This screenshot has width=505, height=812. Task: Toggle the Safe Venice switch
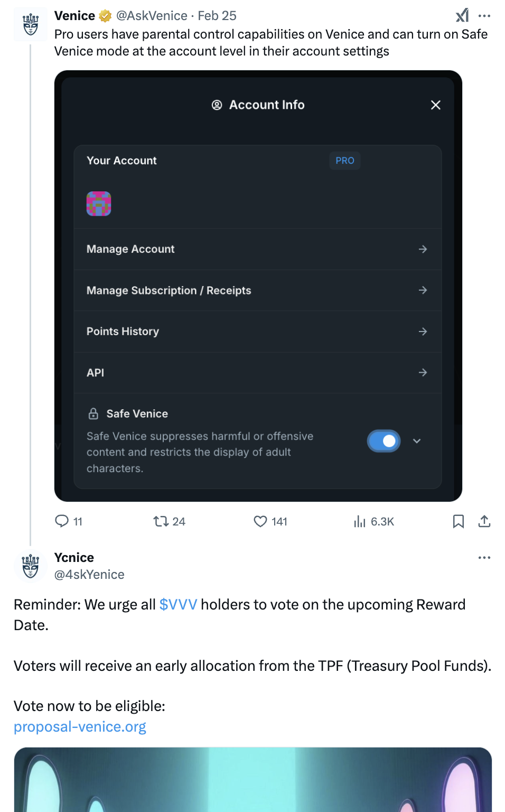384,441
